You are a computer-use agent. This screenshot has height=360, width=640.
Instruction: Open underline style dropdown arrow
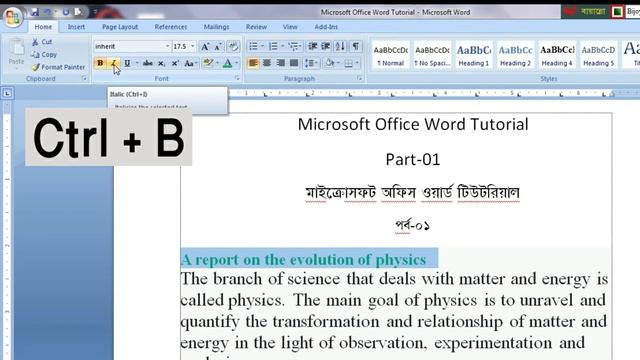137,63
